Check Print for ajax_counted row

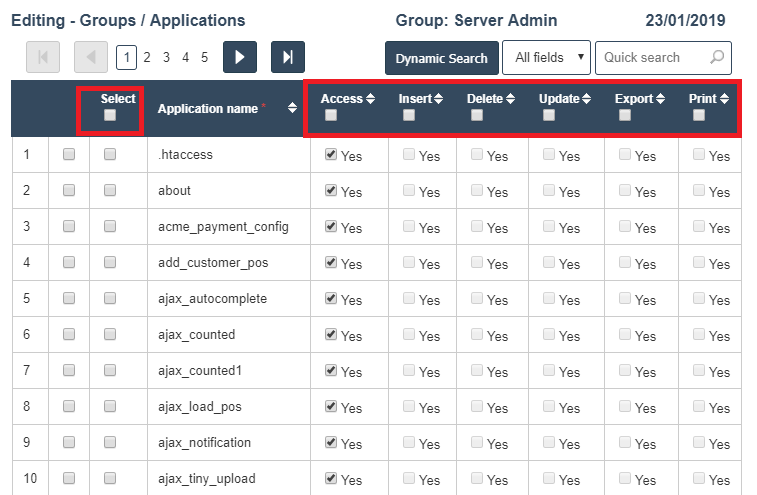[699, 334]
